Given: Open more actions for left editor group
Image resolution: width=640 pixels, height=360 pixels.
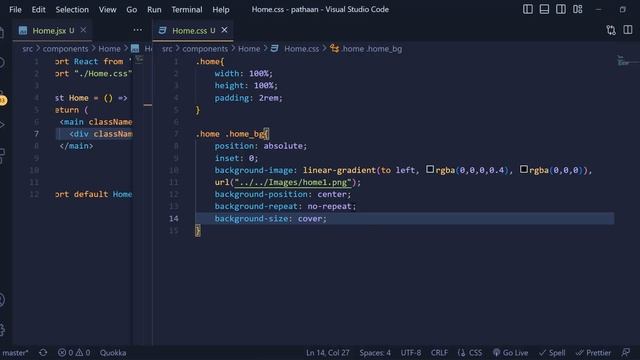Looking at the screenshot, I should pyautogui.click(x=138, y=30).
